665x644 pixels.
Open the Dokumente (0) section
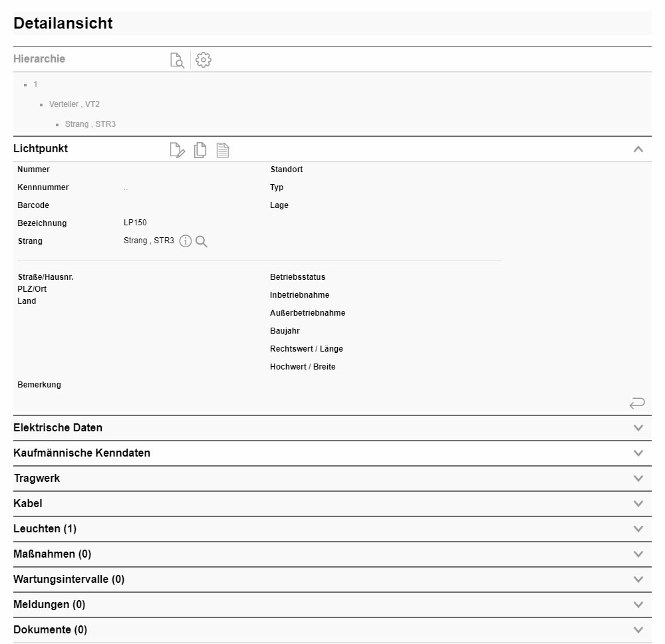click(x=638, y=629)
